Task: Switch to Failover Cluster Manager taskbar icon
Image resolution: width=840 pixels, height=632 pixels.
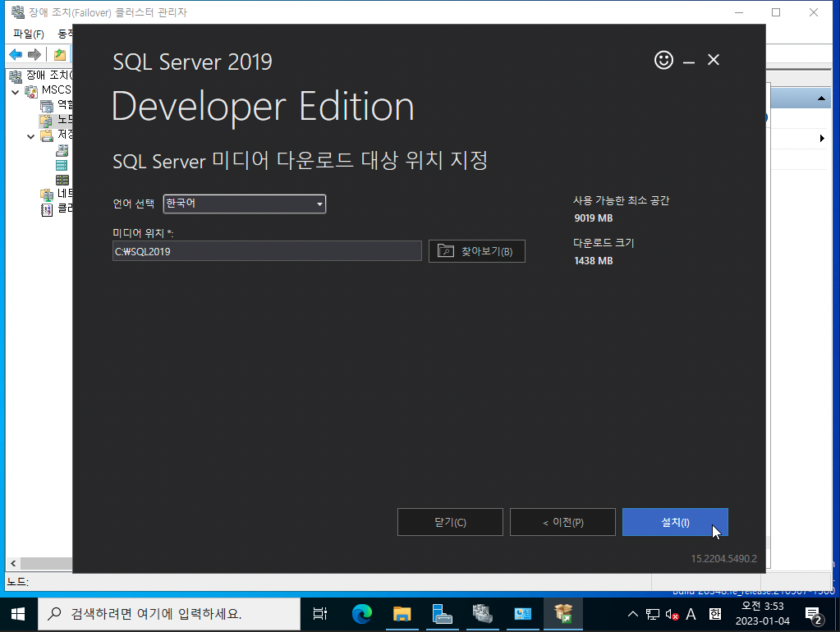Action: click(x=482, y=614)
